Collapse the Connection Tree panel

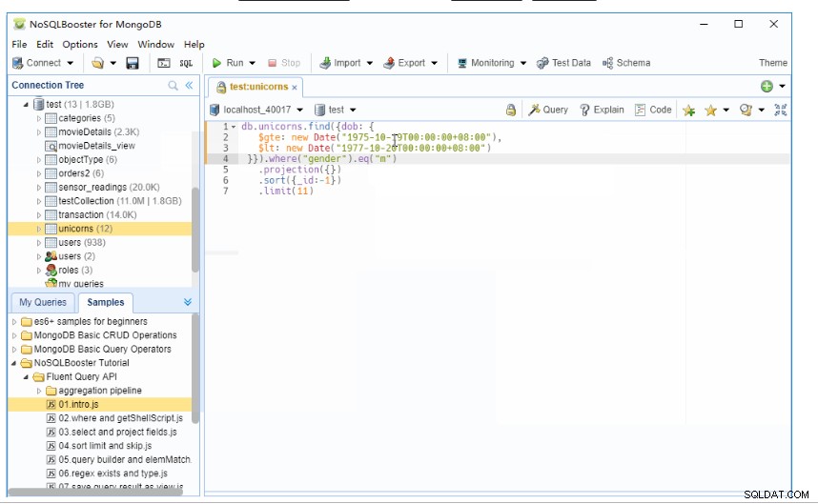[x=189, y=86]
